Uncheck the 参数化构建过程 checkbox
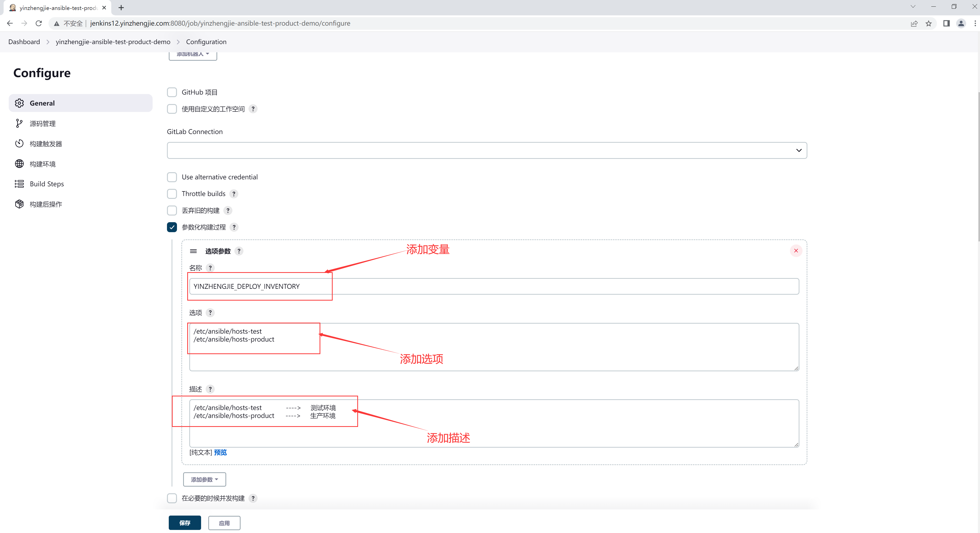980x533 pixels. [172, 227]
